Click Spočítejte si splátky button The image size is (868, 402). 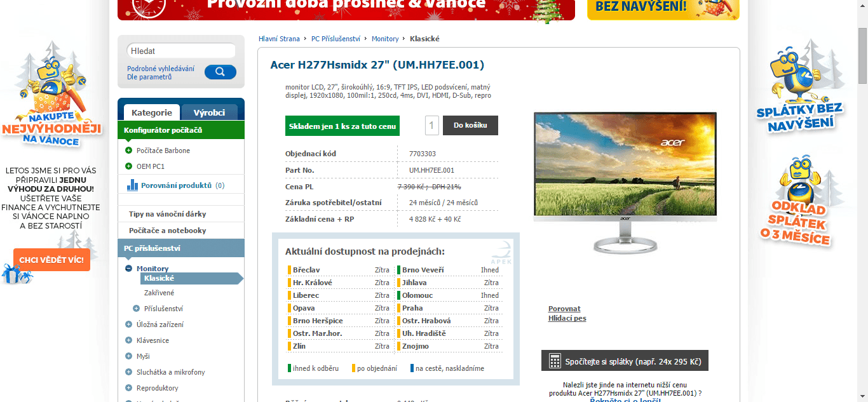625,361
